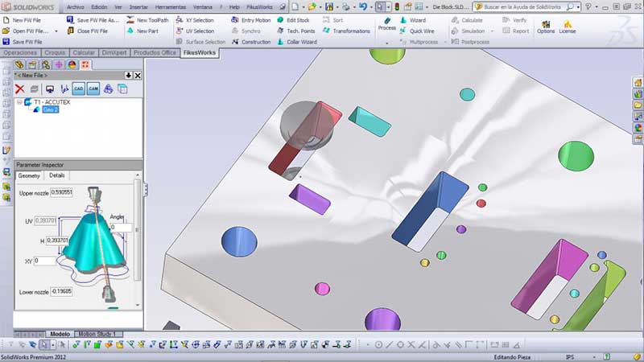Click the pin arrow on New File panel
Screen dimensions: 644x362
[129, 76]
